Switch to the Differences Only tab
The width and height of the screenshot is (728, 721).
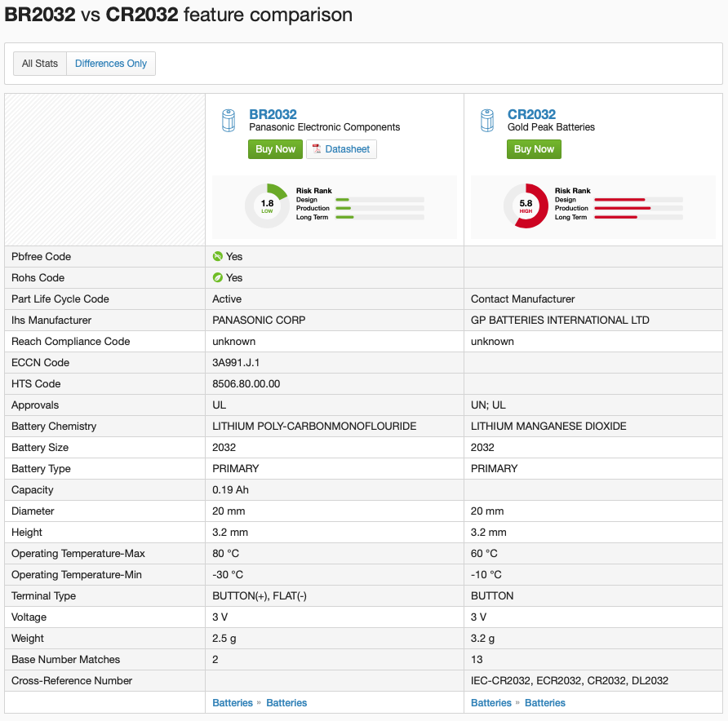pos(111,64)
